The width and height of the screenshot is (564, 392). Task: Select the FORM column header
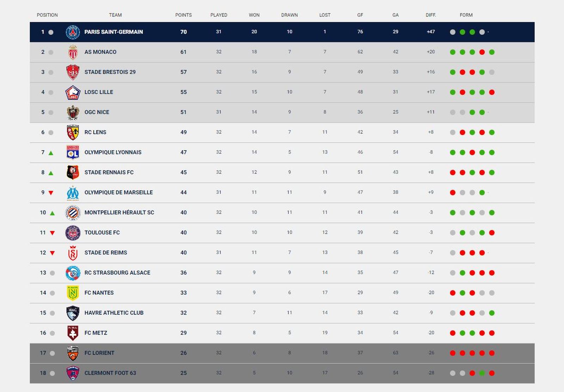(466, 15)
